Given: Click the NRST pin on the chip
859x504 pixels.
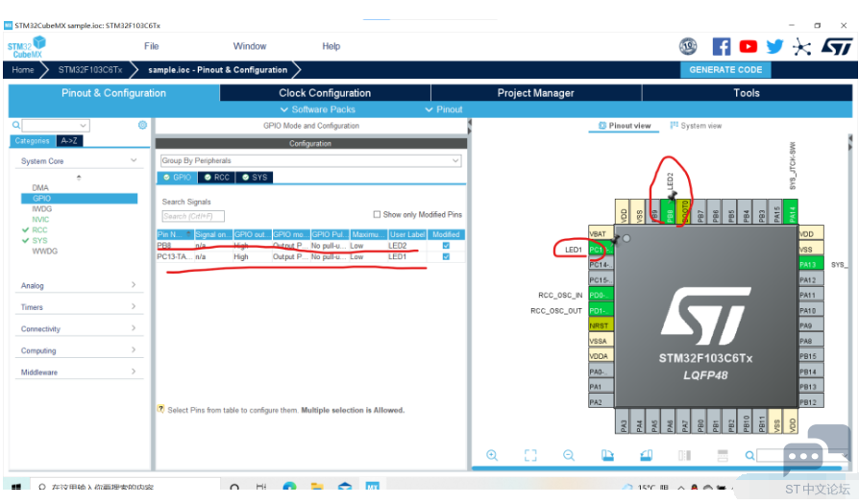Looking at the screenshot, I should tap(601, 325).
